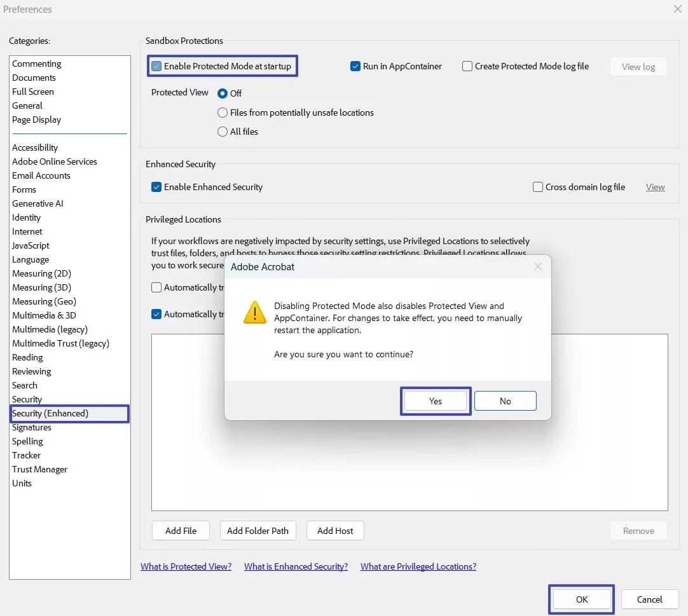Select the JavaScript category

click(x=30, y=245)
